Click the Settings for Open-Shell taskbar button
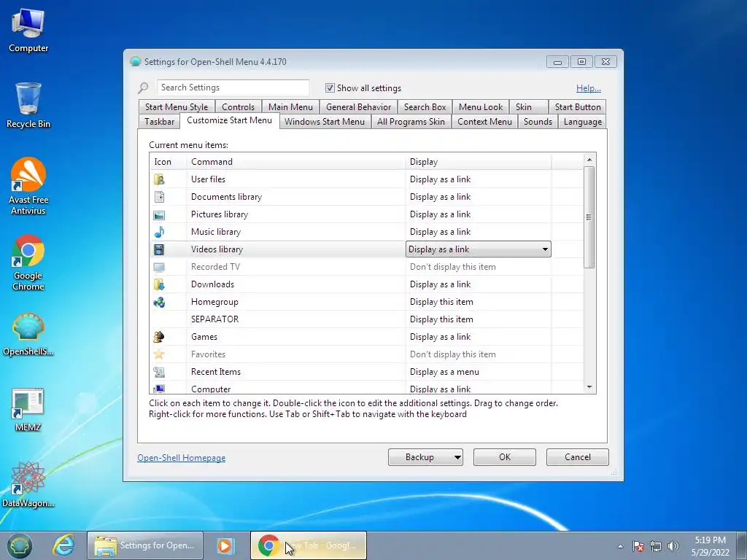 pos(145,545)
